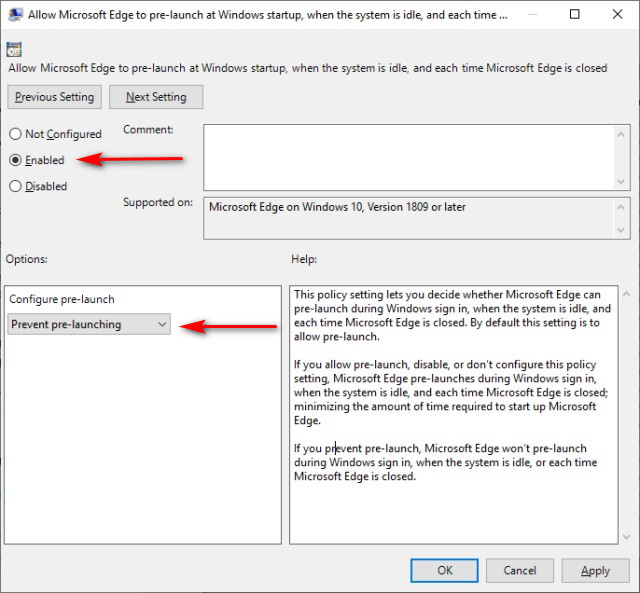The image size is (640, 593).
Task: Click the Supported on version text
Action: (337, 207)
